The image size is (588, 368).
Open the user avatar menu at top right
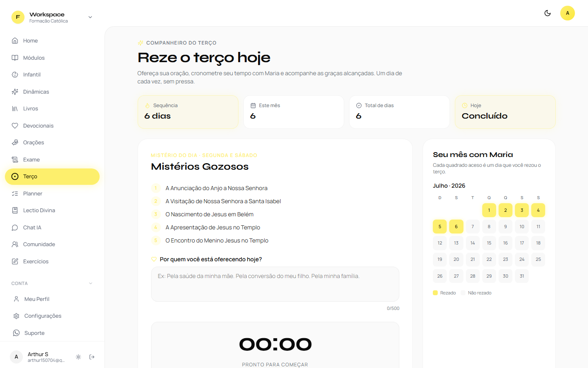click(x=568, y=13)
